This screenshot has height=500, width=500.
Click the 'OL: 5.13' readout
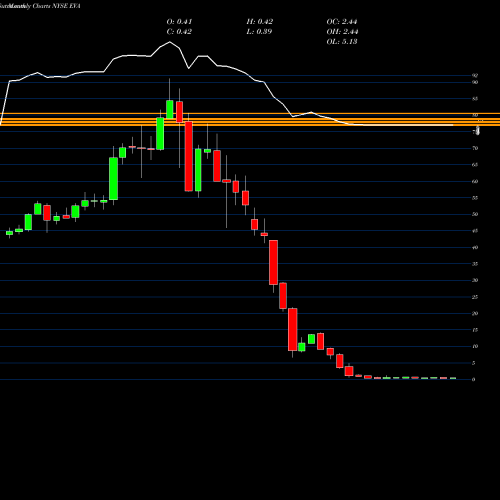342,42
